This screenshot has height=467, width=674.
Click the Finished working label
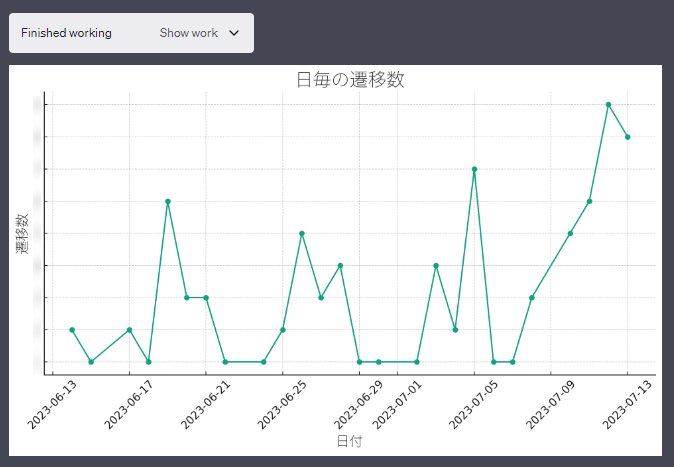[x=66, y=33]
